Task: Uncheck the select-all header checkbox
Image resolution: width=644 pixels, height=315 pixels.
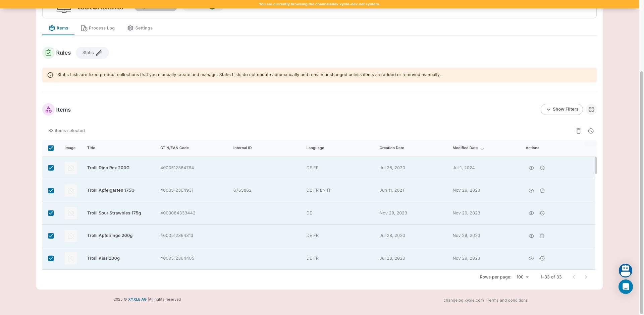Action: click(x=51, y=148)
